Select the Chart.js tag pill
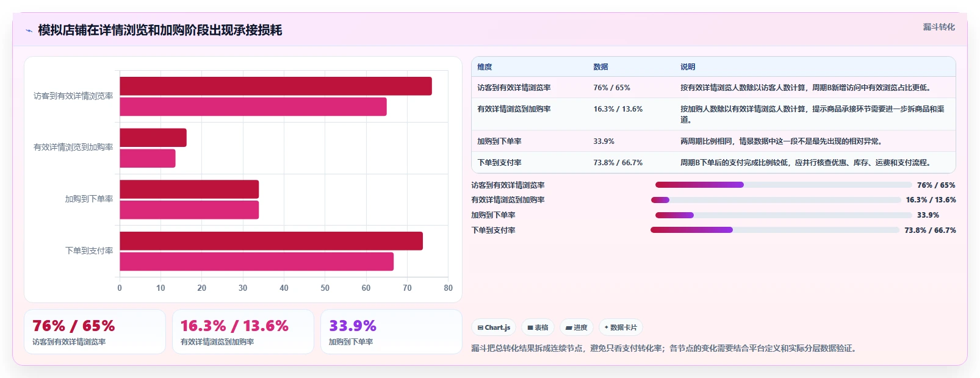This screenshot has width=980, height=378. pos(494,327)
